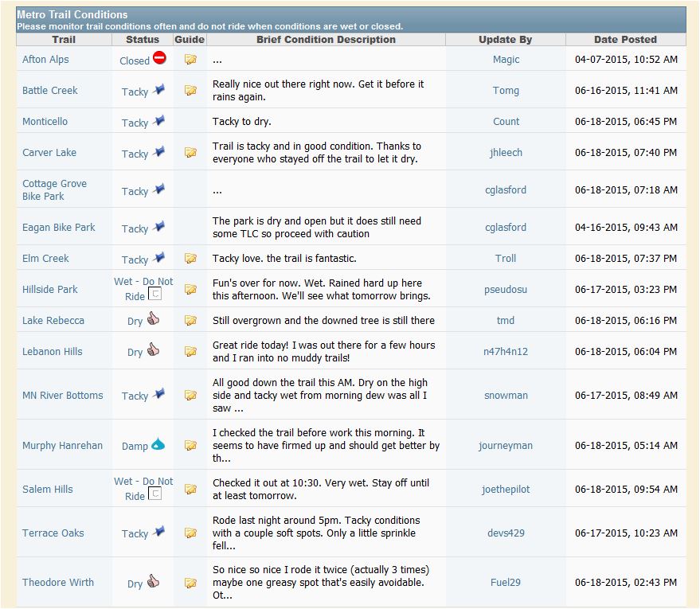View user profile journeyman
This screenshot has width=700, height=609.
tap(506, 445)
